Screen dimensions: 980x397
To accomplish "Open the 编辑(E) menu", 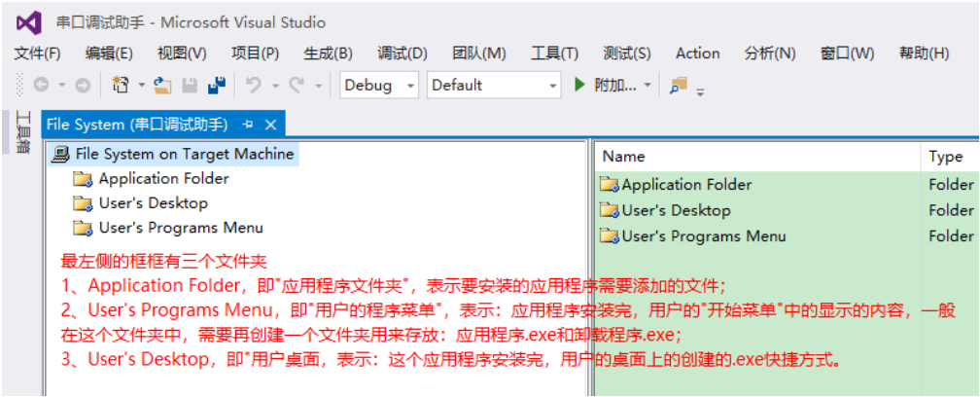I will [x=109, y=54].
